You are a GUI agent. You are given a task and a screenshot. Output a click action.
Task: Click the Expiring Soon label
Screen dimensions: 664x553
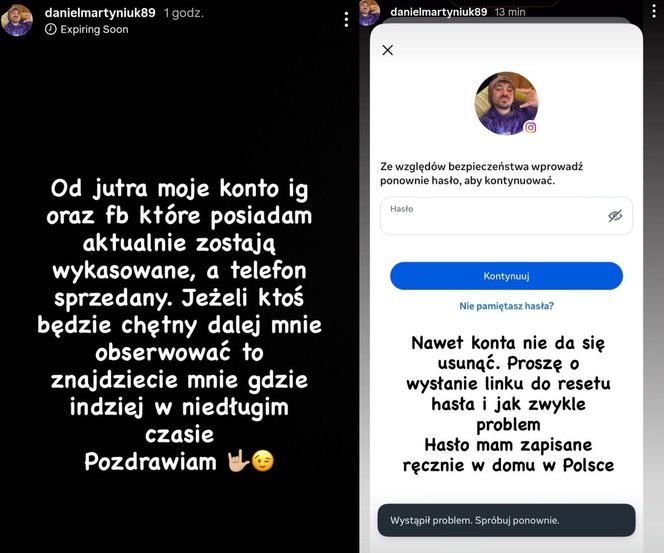click(x=94, y=29)
